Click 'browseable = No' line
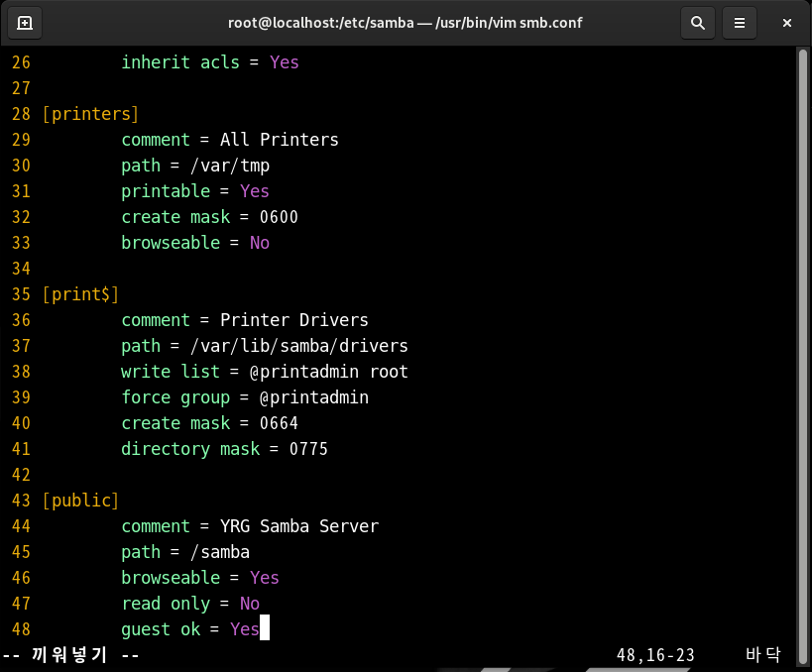Screen dimensions: 812x672 point(195,243)
